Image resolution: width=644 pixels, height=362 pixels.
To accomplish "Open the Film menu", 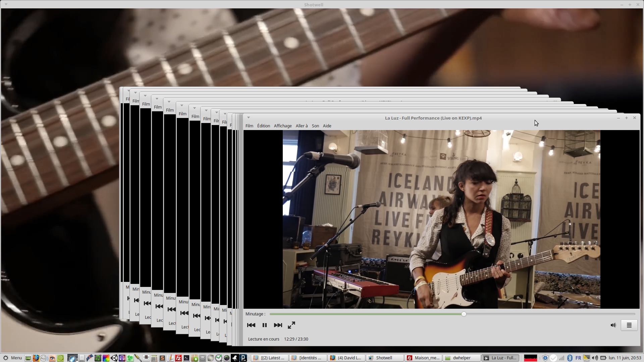I will 249,126.
